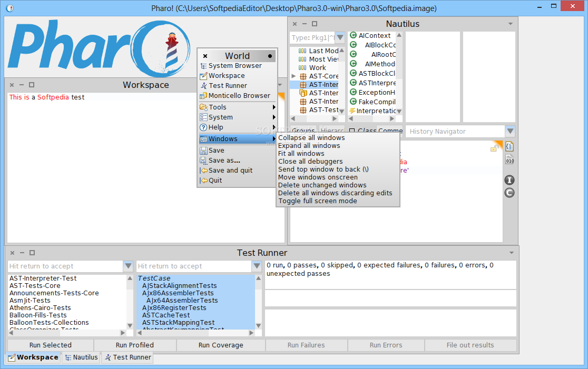The height and width of the screenshot is (369, 588).
Task: Pin the World menu with the dot icon
Action: (270, 56)
